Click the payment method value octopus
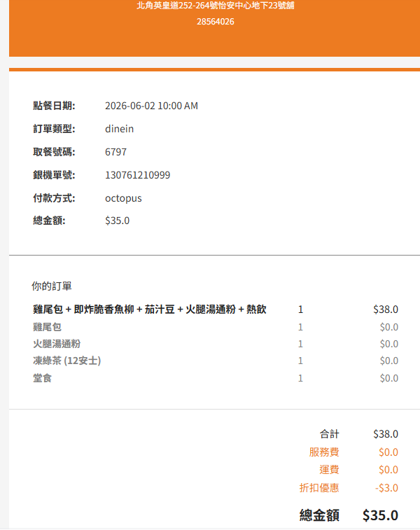This screenshot has width=420, height=530. coord(123,198)
